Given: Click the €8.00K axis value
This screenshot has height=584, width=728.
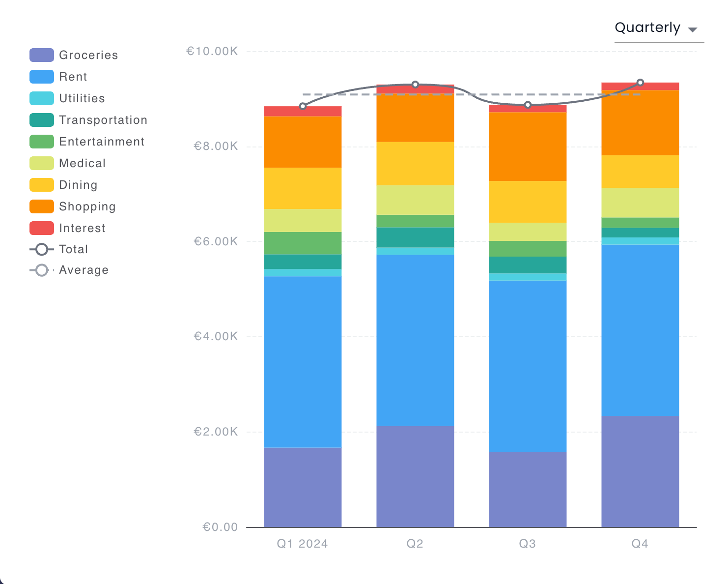Looking at the screenshot, I should [216, 146].
